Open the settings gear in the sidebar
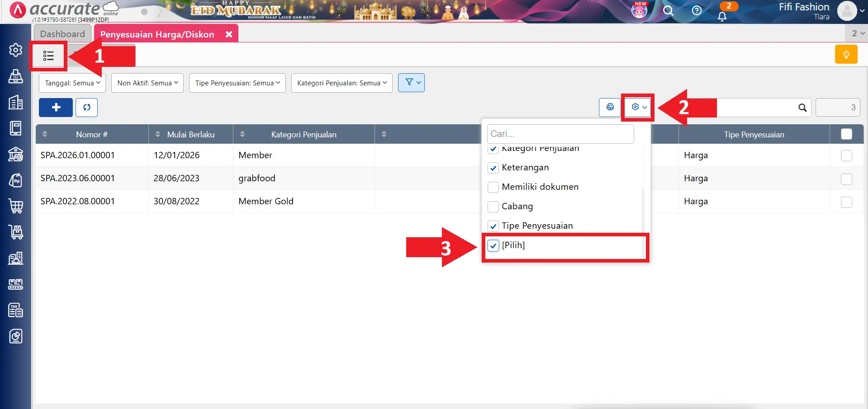Image resolution: width=868 pixels, height=409 pixels. coord(16,50)
